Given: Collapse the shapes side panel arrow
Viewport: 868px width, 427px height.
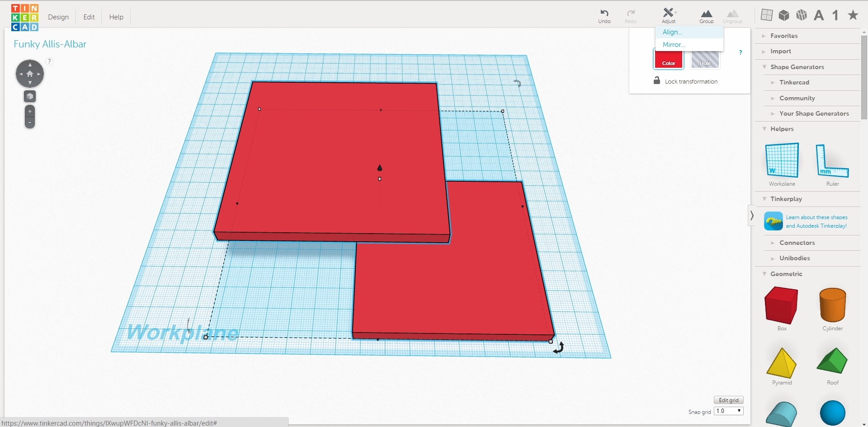Looking at the screenshot, I should click(x=751, y=216).
